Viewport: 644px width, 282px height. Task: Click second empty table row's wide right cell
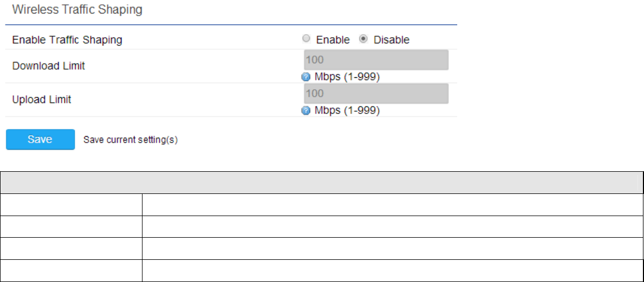tap(392, 227)
